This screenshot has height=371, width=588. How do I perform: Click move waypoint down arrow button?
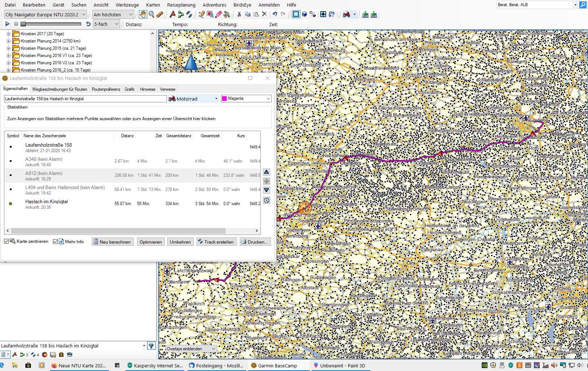(x=267, y=190)
